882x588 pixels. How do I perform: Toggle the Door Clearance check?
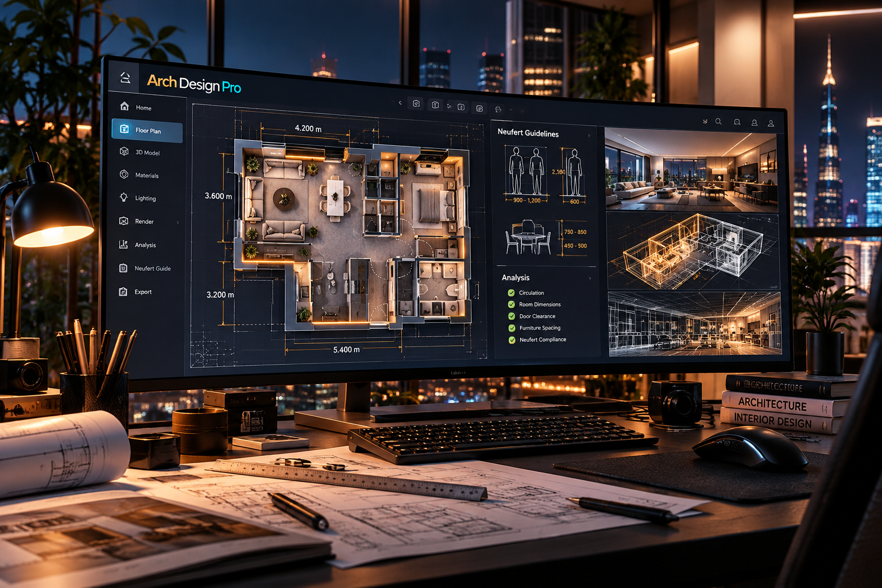point(511,316)
